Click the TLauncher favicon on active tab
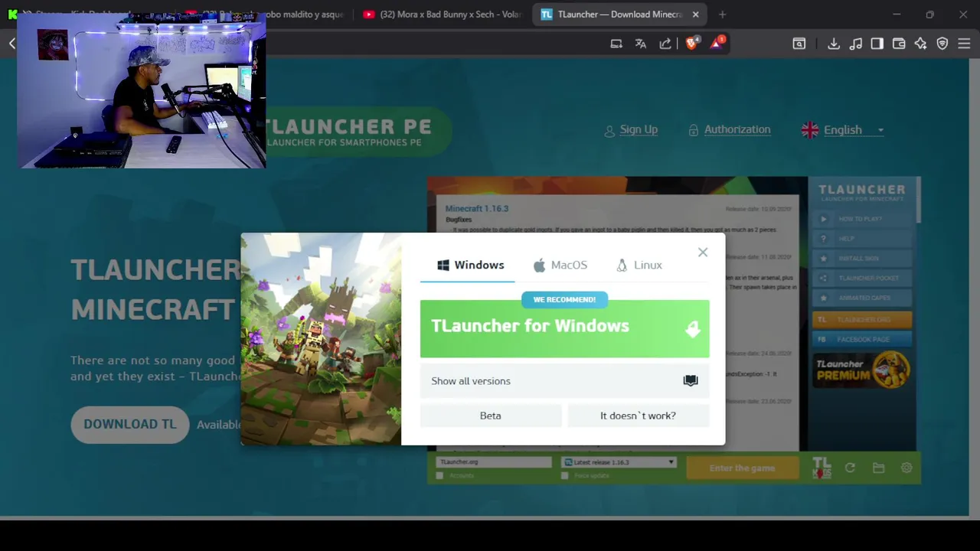Image resolution: width=980 pixels, height=551 pixels. tap(547, 15)
